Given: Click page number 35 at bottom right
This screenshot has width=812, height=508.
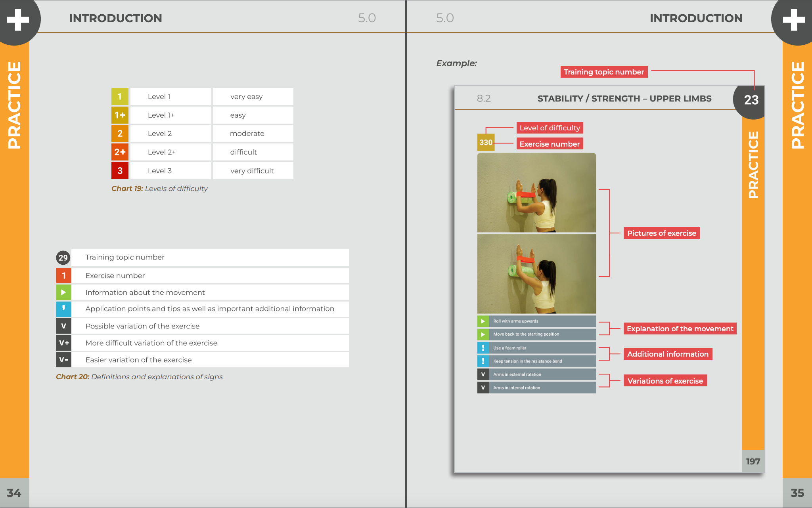Looking at the screenshot, I should coord(797,493).
